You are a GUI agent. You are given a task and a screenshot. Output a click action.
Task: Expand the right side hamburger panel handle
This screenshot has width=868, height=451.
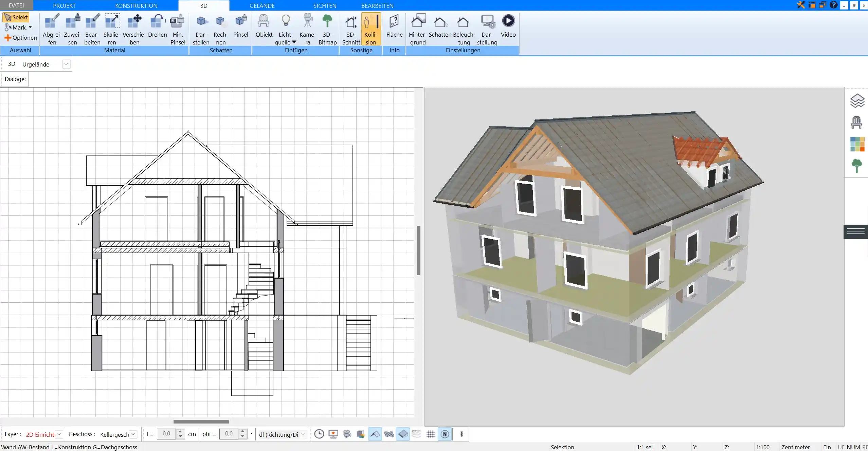pos(856,232)
